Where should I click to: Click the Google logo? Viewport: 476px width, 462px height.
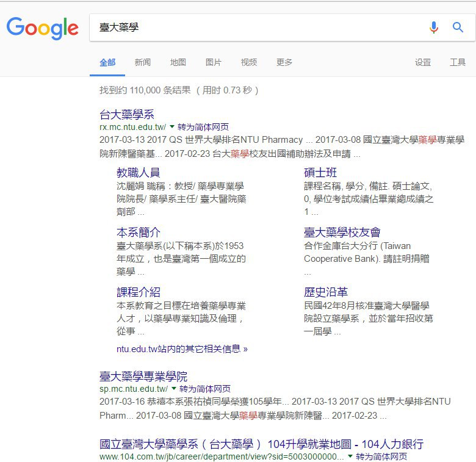tap(43, 28)
